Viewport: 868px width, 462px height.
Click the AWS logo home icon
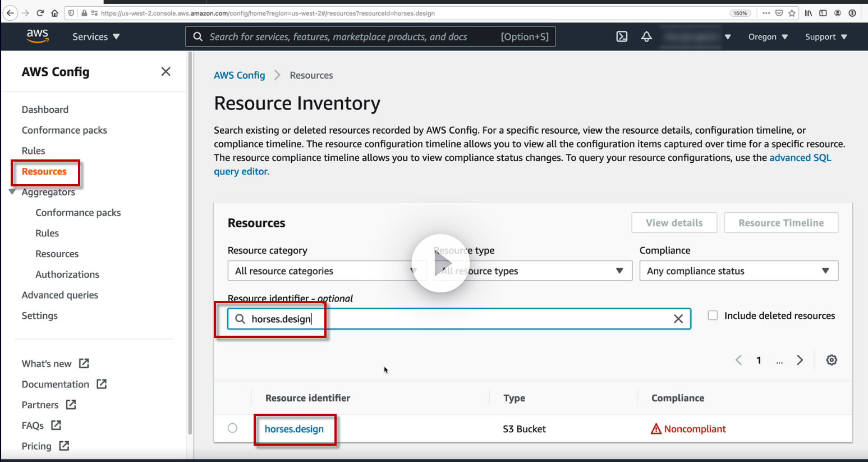38,36
